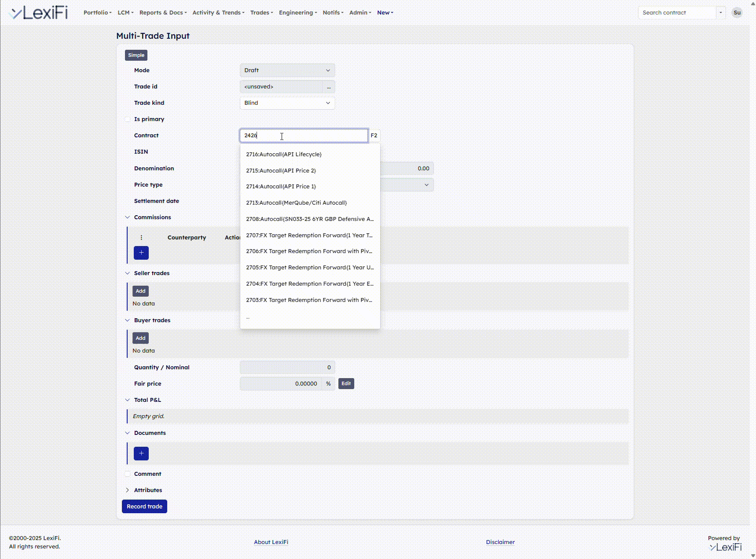The width and height of the screenshot is (756, 559).
Task: Open the Mode dropdown showing Draft
Action: click(287, 70)
